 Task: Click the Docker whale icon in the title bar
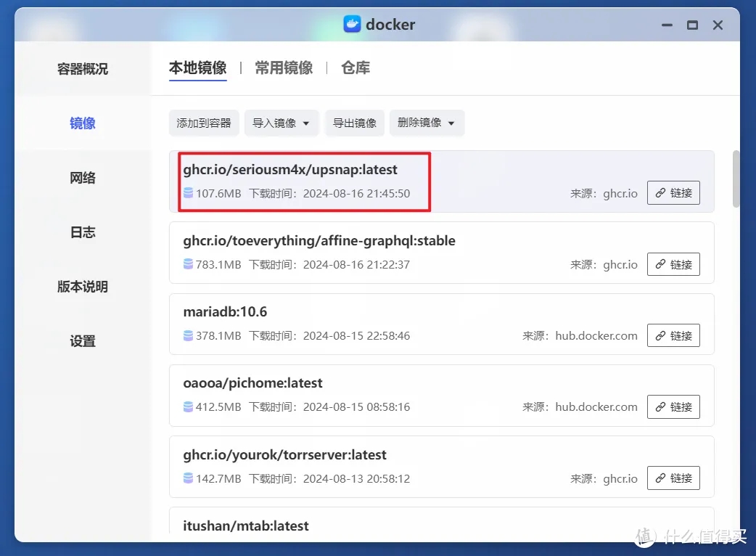tap(351, 24)
